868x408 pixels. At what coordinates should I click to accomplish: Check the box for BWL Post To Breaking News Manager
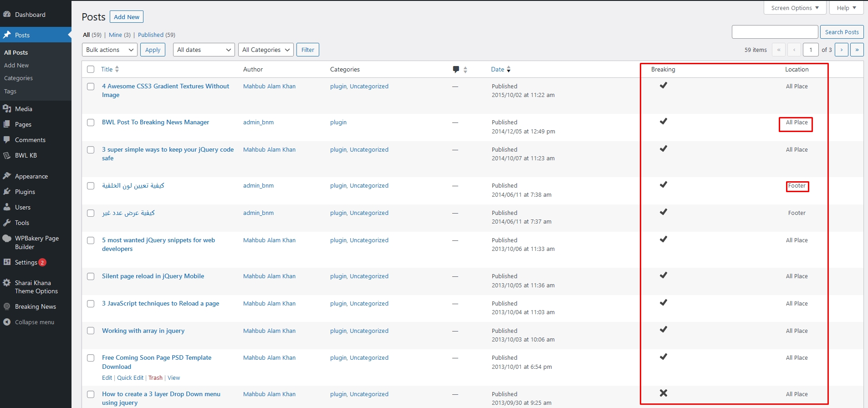click(91, 122)
